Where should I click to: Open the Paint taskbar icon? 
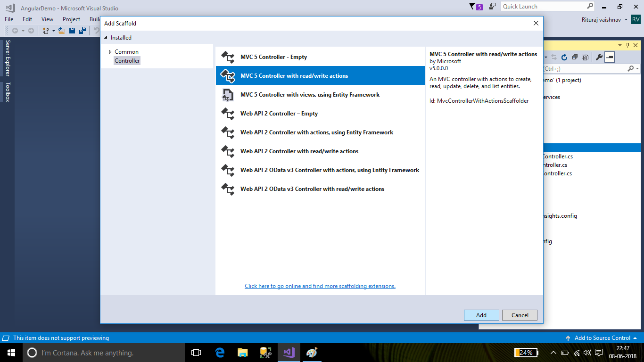[312, 353]
